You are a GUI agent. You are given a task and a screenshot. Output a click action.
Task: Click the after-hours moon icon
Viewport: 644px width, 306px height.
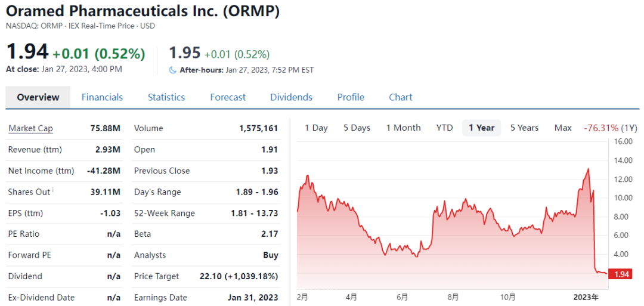173,70
